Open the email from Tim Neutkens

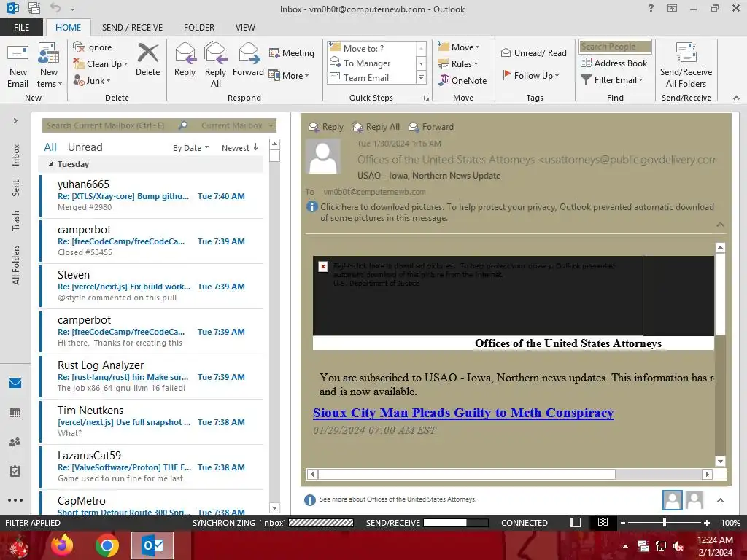pyautogui.click(x=152, y=422)
